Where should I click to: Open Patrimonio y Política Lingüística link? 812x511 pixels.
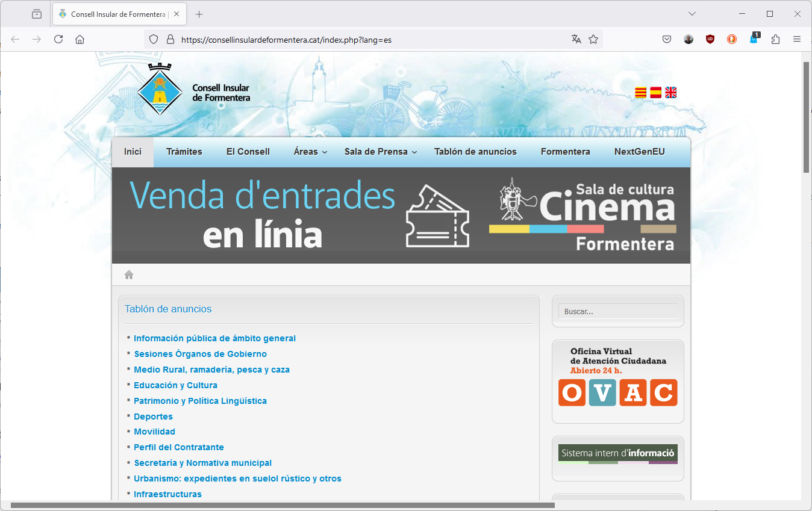(200, 401)
